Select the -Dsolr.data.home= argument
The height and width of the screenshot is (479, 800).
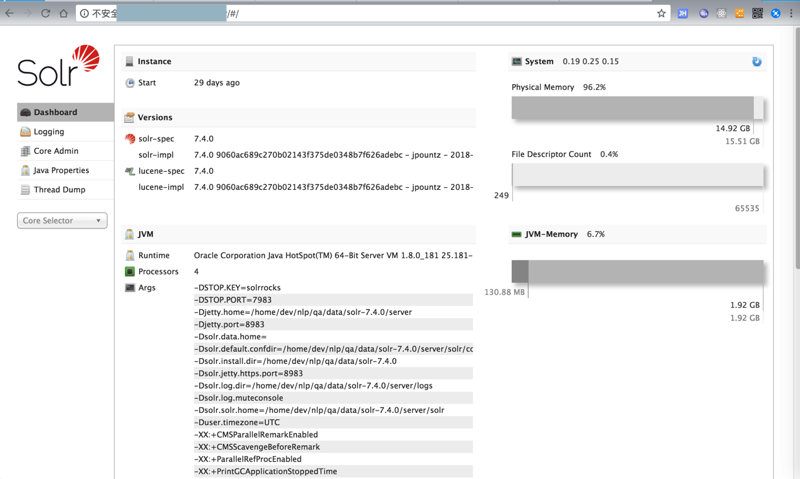point(230,337)
